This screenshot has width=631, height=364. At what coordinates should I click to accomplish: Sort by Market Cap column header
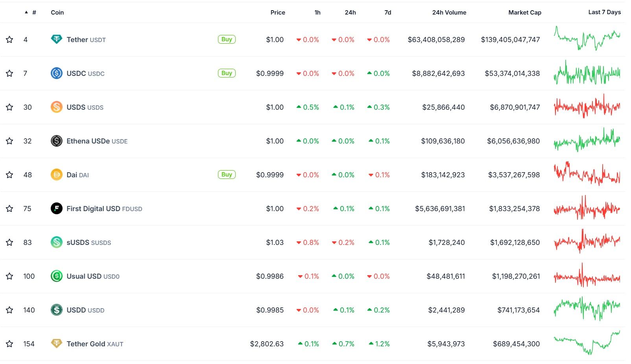click(x=525, y=12)
